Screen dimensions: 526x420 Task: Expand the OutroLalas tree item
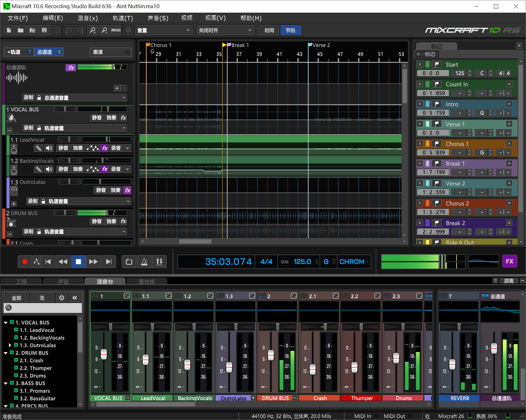click(x=10, y=345)
